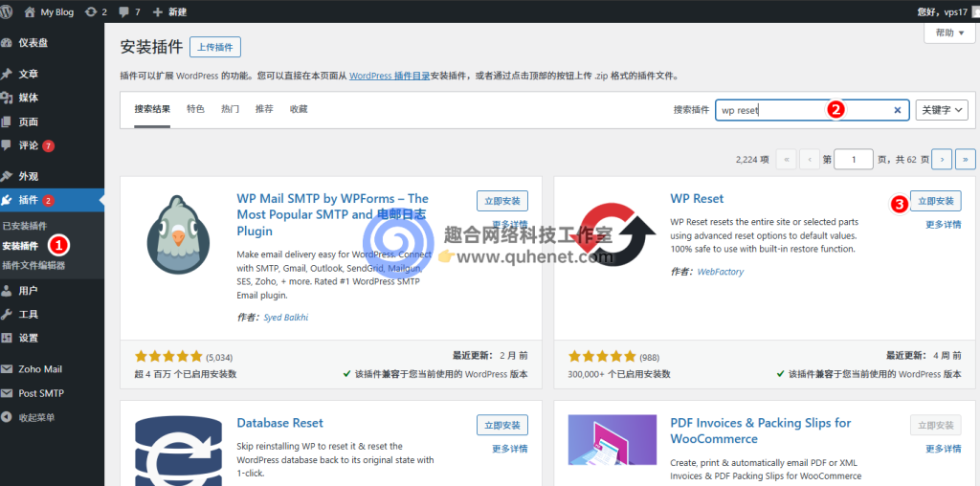Open the updates indicator showing 2

point(97,11)
